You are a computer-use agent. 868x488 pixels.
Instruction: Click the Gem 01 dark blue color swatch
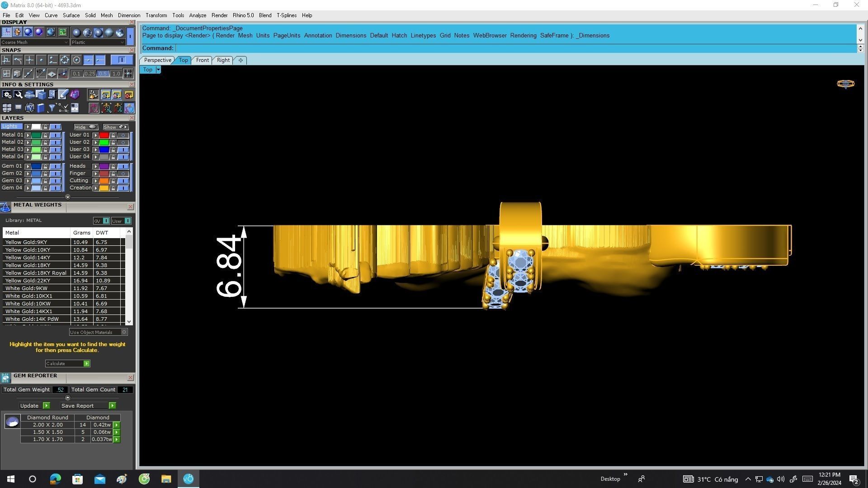point(36,166)
